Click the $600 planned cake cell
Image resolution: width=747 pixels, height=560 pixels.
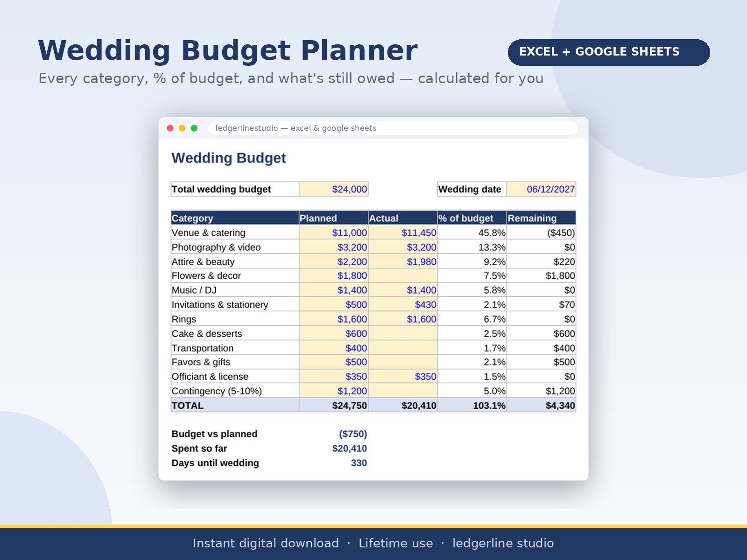334,333
